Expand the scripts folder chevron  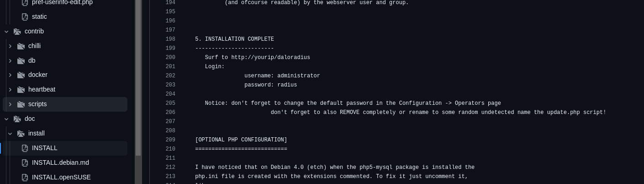10,104
